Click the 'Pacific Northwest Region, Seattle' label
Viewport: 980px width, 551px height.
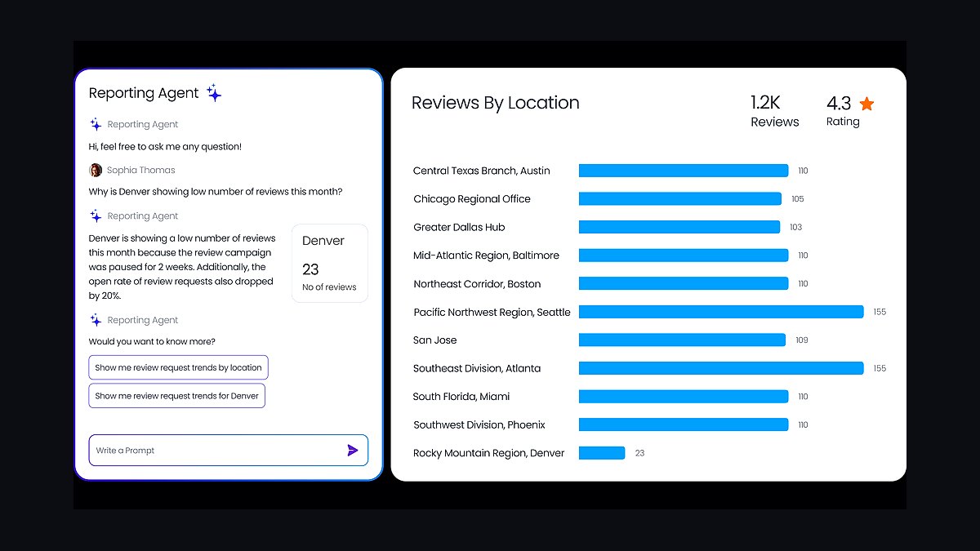pos(492,312)
